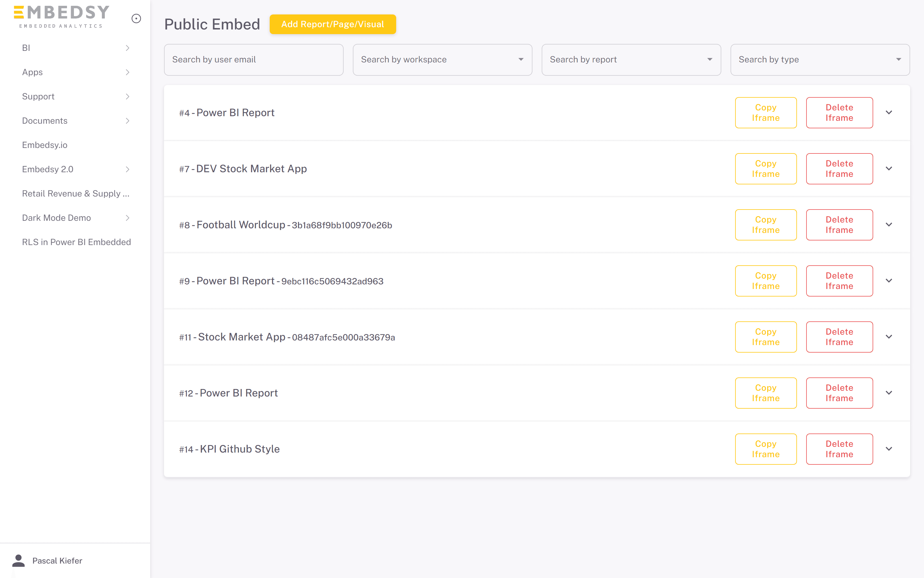The image size is (924, 578).
Task: Expand the #12 Power BI Report row
Action: point(889,393)
